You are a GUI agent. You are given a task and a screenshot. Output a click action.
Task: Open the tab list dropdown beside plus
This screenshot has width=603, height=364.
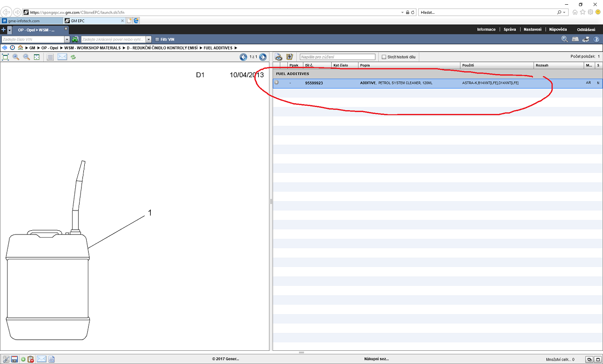point(9,30)
